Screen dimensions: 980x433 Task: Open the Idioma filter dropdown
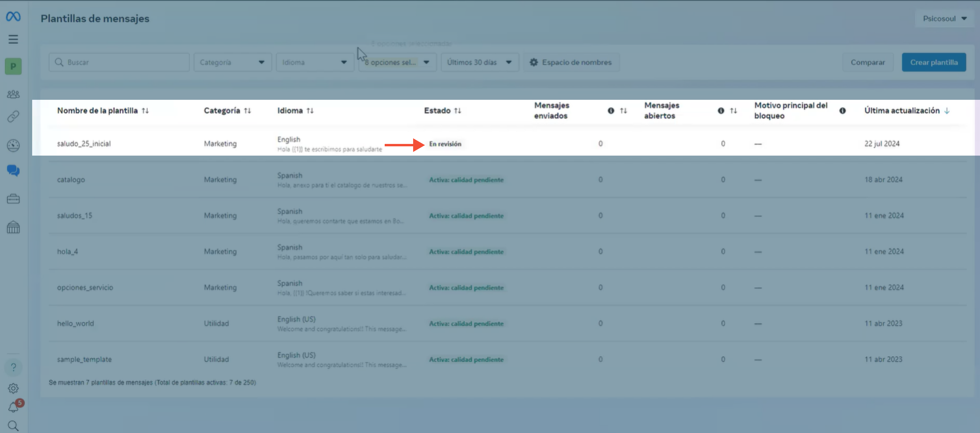315,62
